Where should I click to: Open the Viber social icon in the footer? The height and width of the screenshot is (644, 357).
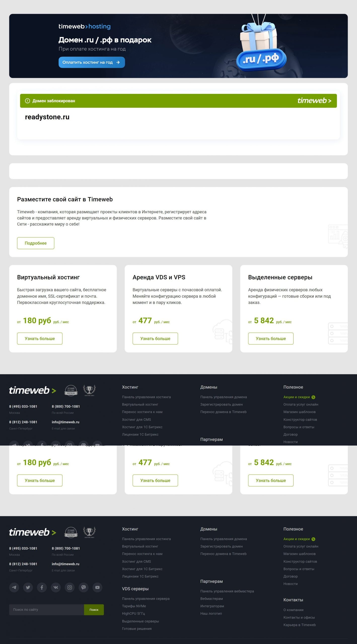[x=84, y=587]
